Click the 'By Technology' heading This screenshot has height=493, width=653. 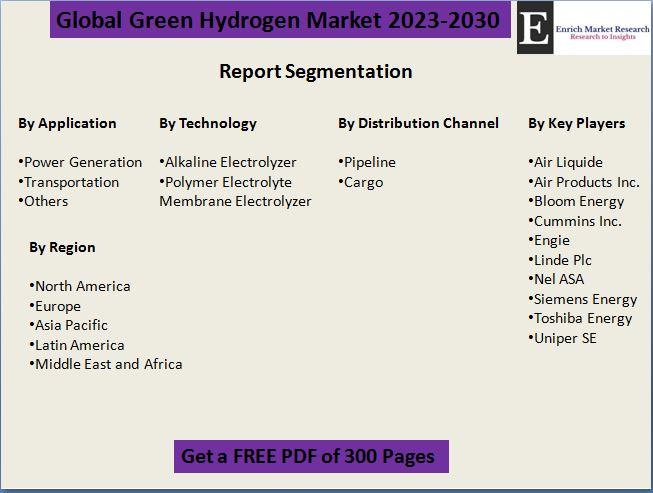point(208,124)
